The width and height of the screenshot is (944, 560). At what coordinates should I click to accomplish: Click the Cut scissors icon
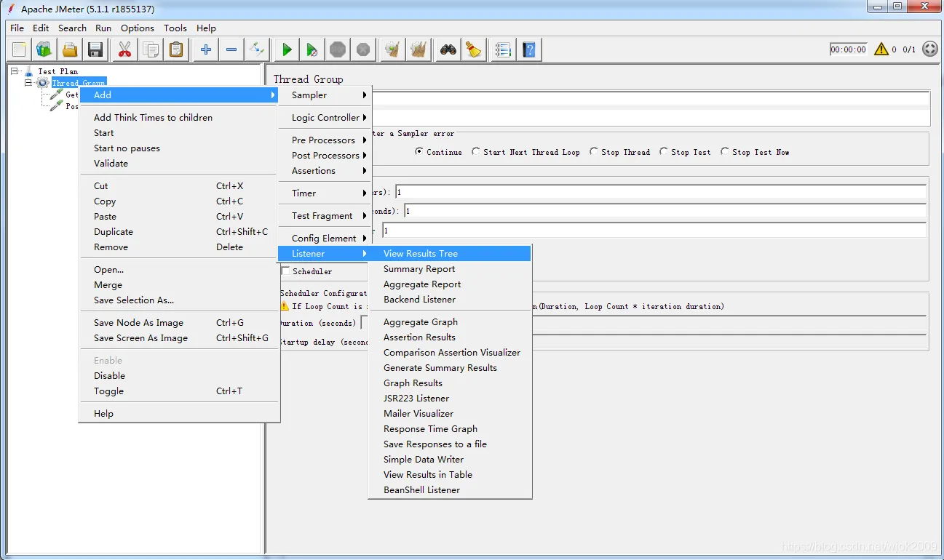125,49
